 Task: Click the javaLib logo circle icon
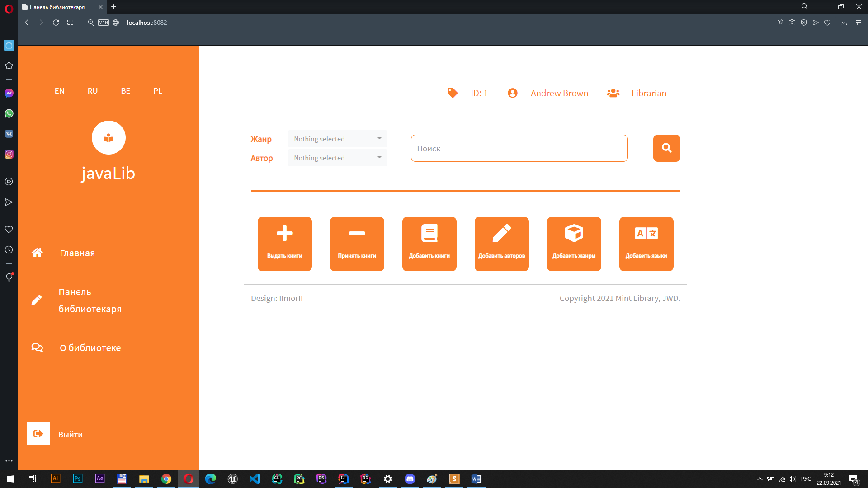(x=108, y=138)
